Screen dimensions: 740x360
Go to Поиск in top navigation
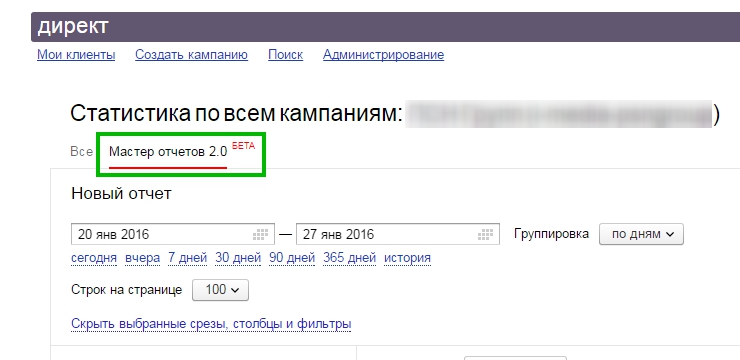pyautogui.click(x=286, y=55)
